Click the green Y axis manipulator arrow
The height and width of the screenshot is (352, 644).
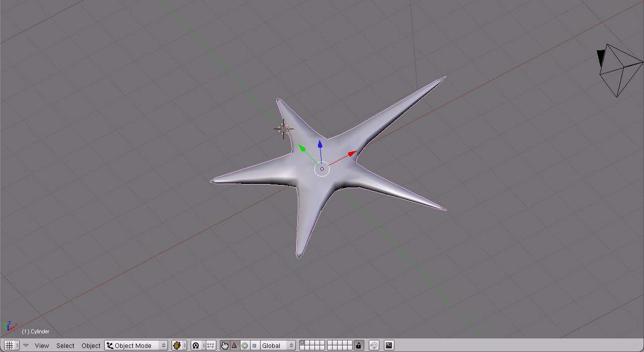(x=302, y=148)
